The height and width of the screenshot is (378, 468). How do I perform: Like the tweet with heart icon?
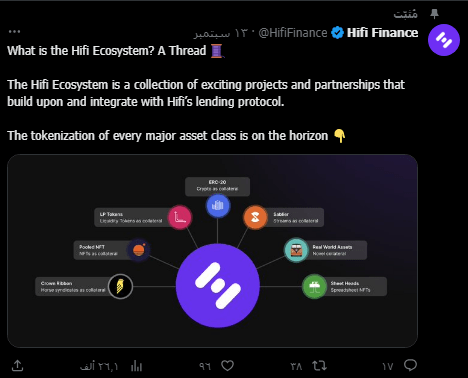click(x=228, y=366)
